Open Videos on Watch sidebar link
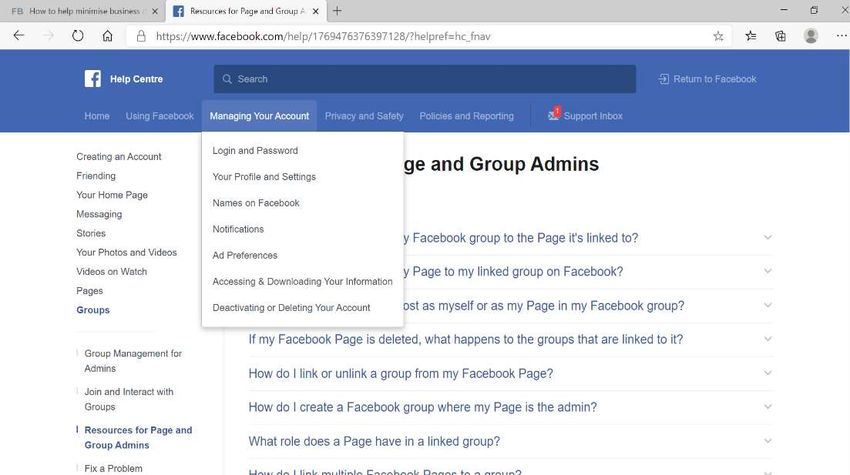Viewport: 850px width, 475px height. (112, 272)
